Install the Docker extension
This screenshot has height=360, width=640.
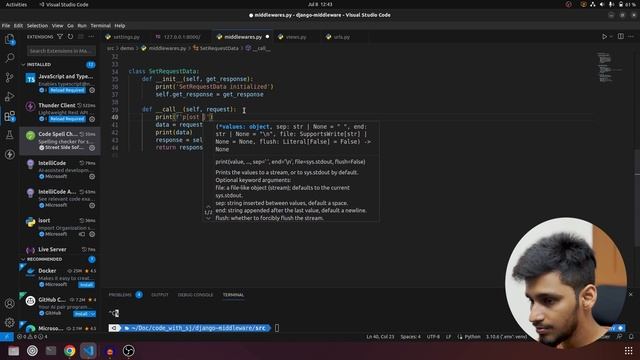[86, 285]
